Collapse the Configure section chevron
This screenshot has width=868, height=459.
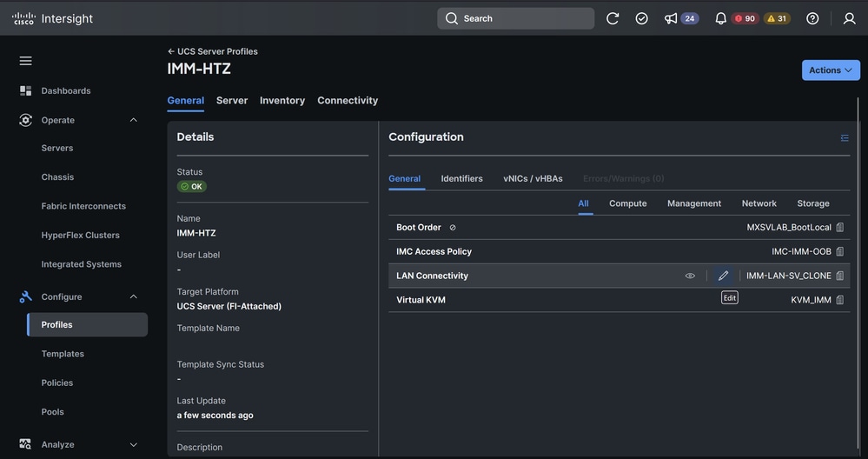click(x=134, y=296)
